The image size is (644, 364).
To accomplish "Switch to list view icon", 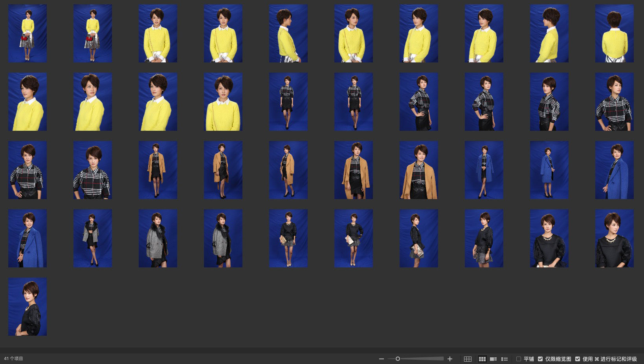I will [505, 359].
